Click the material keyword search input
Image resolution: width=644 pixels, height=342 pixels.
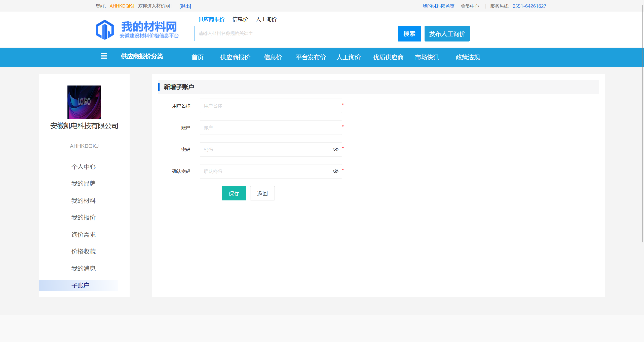[x=296, y=33]
